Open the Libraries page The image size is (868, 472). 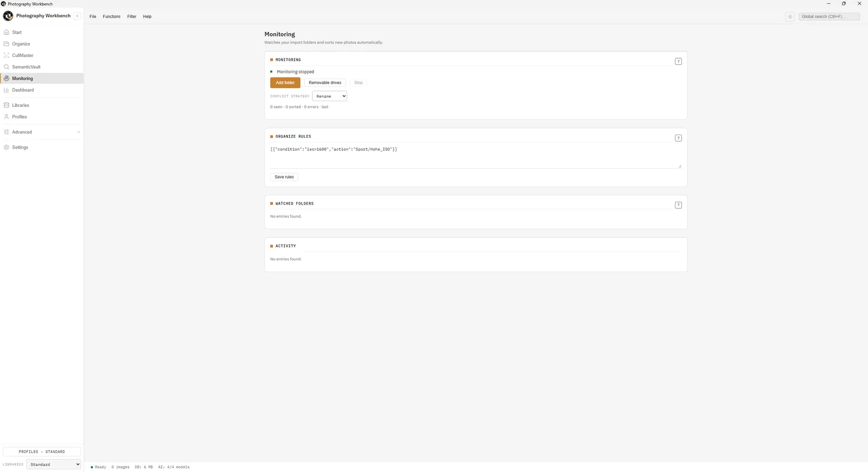pyautogui.click(x=42, y=105)
